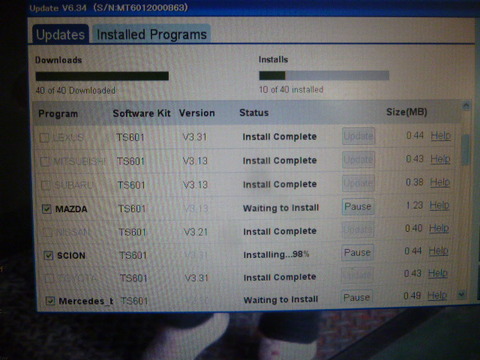This screenshot has width=480, height=360.
Task: Open Help link for MITSUBISHI
Action: (x=440, y=159)
